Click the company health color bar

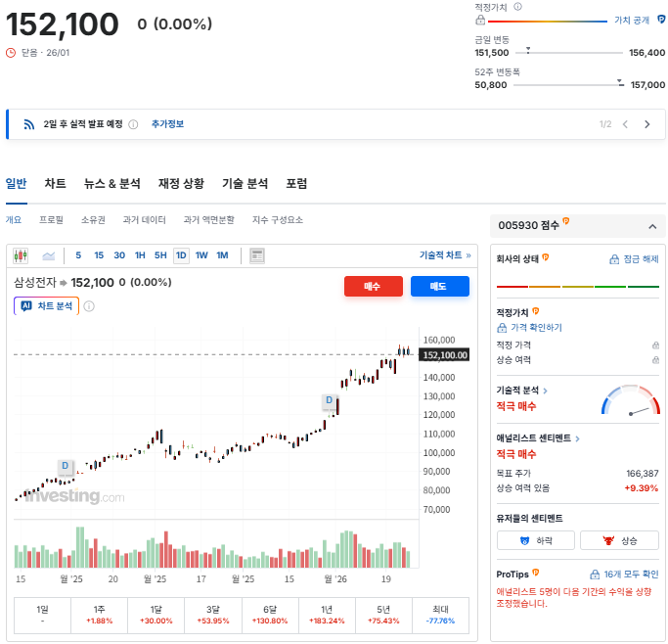coord(578,287)
